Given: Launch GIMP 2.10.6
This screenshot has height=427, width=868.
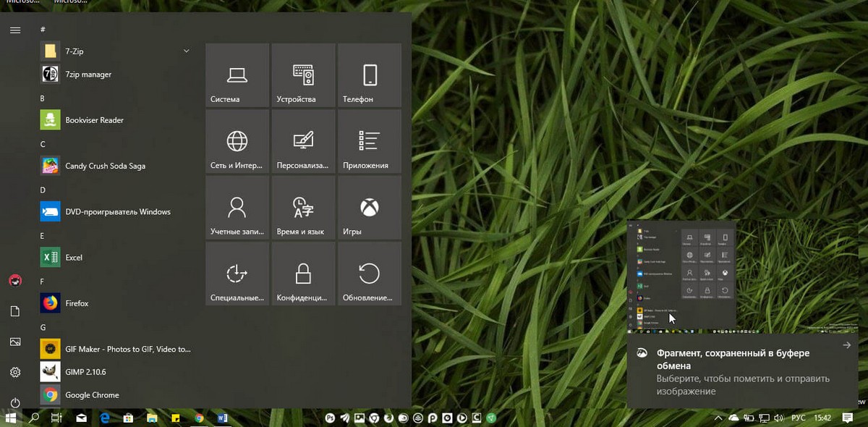Looking at the screenshot, I should 116,372.
